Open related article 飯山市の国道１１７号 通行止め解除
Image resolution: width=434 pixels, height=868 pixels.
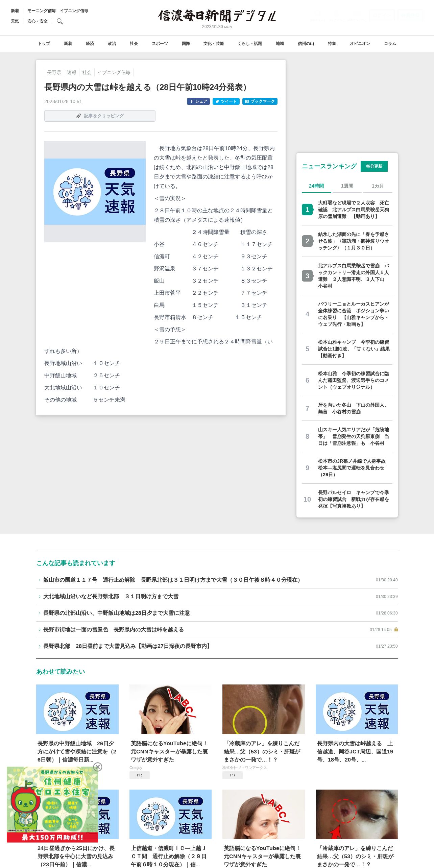click(173, 580)
